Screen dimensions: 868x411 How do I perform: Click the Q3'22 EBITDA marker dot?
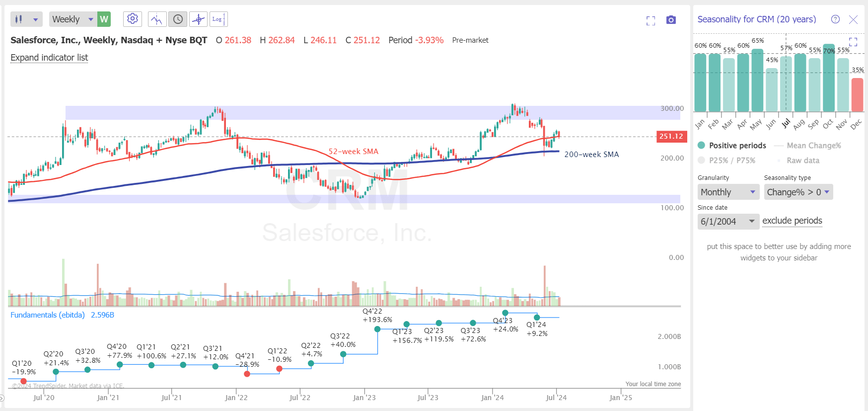pyautogui.click(x=343, y=354)
